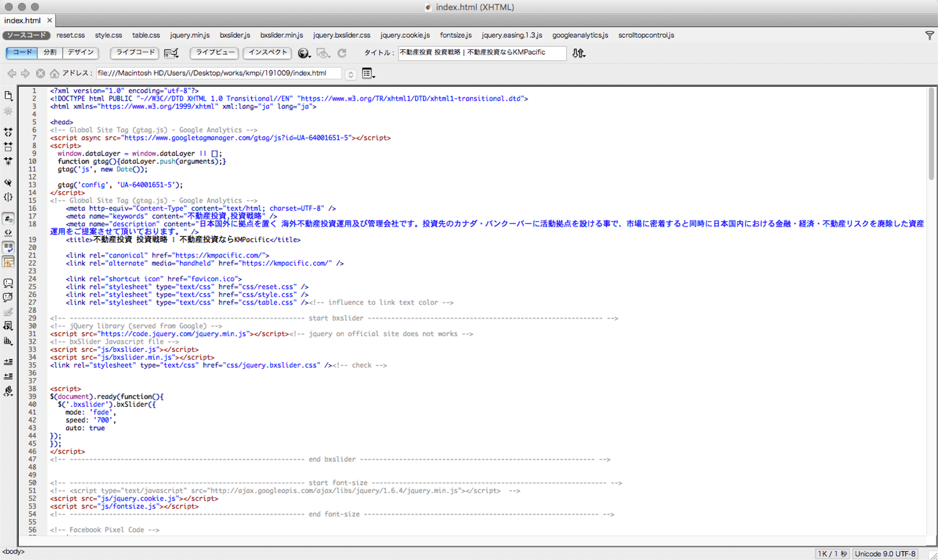Click the <body> tag selector
938x560 pixels.
[13, 552]
